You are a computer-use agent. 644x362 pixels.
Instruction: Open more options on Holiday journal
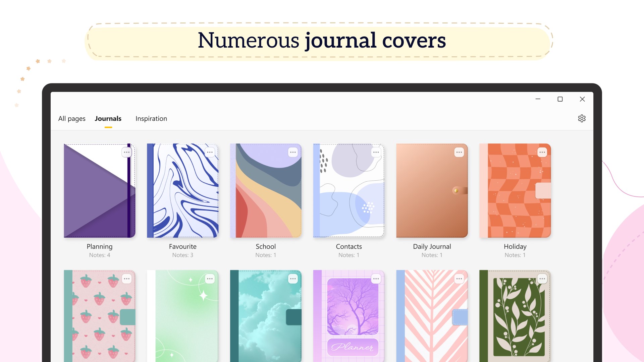pyautogui.click(x=542, y=152)
